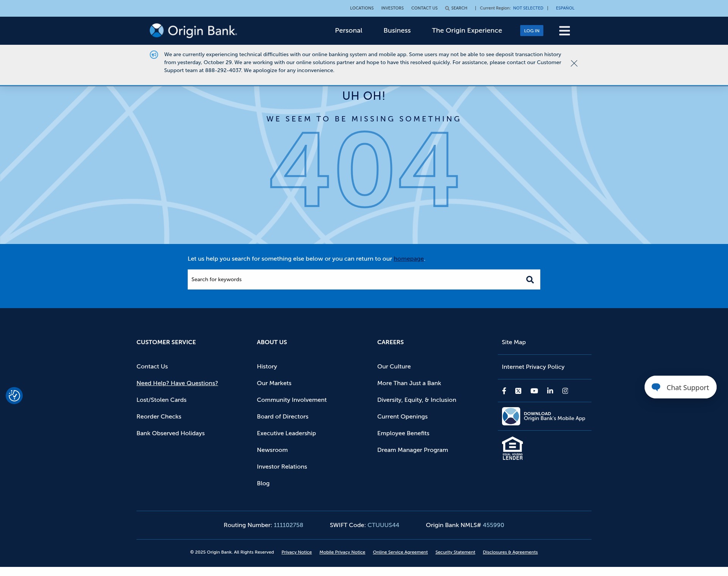Open the History link
Viewport: 728px width, 576px height.
[x=267, y=367]
